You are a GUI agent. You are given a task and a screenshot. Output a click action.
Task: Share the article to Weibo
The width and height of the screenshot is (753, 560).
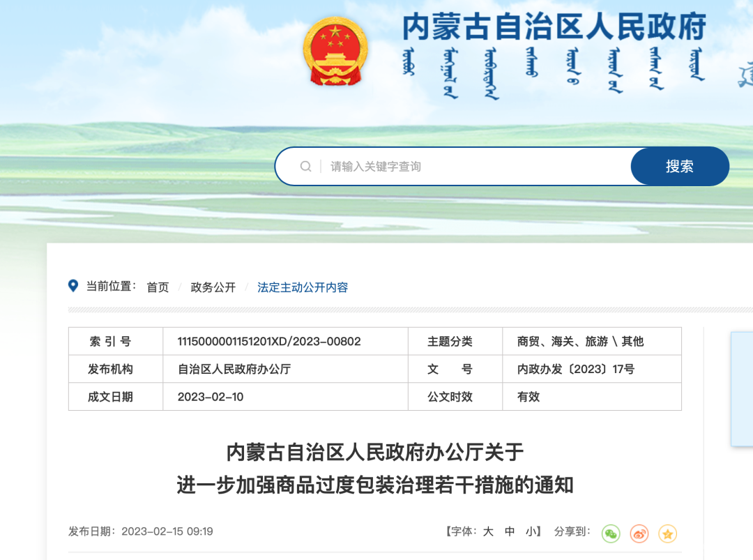tap(639, 533)
